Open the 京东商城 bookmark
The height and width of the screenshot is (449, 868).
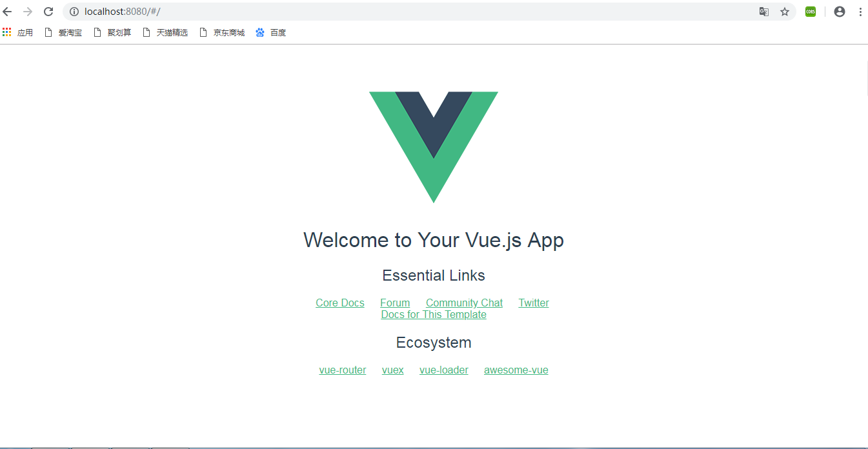[x=222, y=32]
